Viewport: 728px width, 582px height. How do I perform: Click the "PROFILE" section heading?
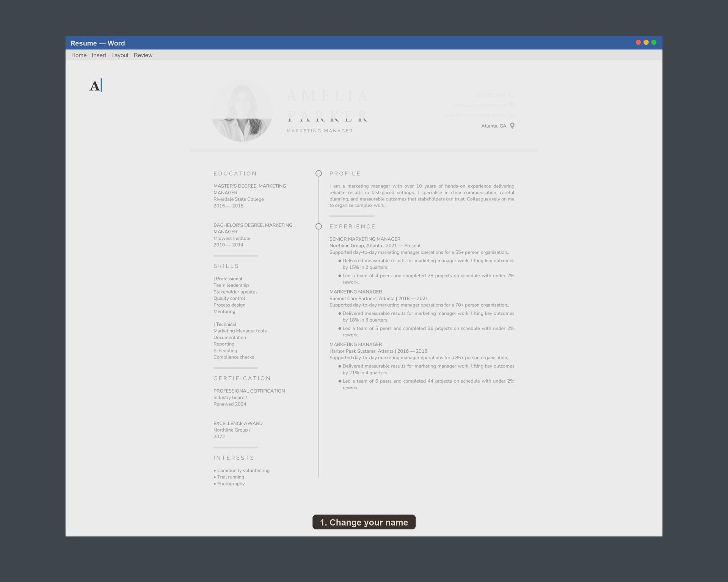tap(345, 174)
